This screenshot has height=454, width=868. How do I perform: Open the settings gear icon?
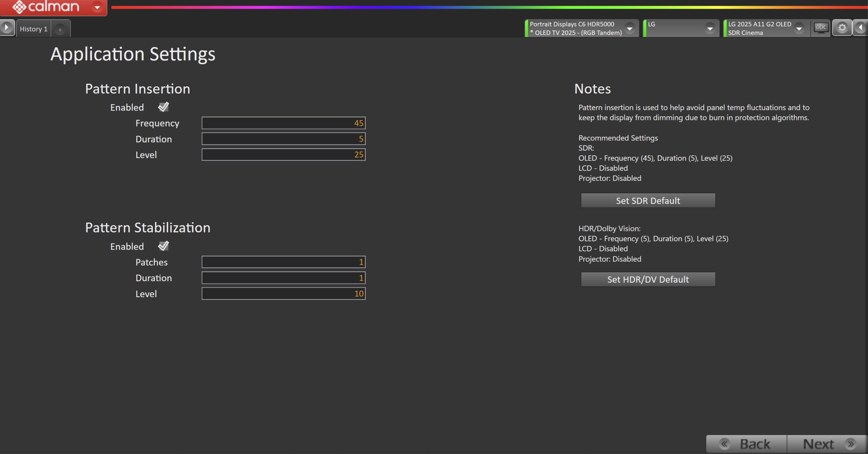pyautogui.click(x=842, y=28)
